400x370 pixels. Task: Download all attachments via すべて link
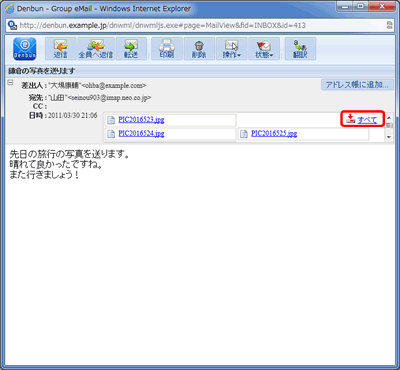tap(367, 120)
